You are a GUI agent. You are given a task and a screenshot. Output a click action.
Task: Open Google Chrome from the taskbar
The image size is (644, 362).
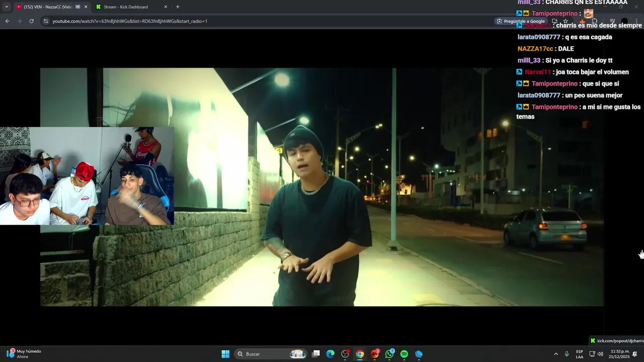tap(360, 354)
